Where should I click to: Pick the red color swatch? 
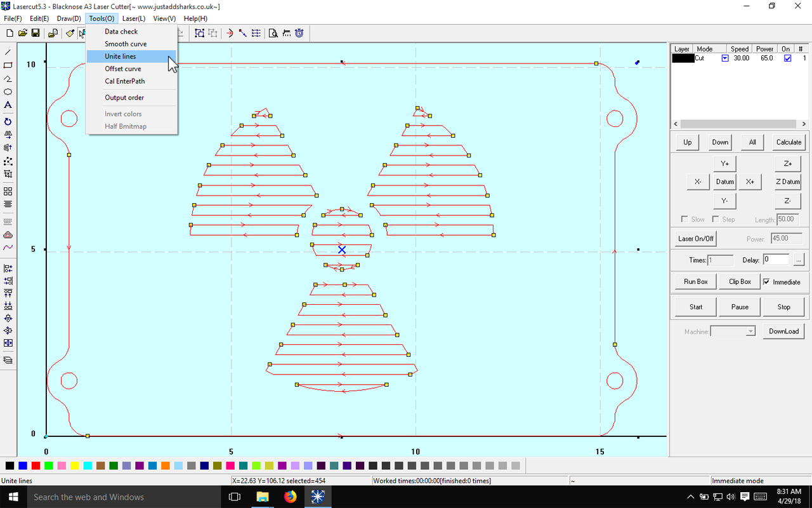(36, 466)
